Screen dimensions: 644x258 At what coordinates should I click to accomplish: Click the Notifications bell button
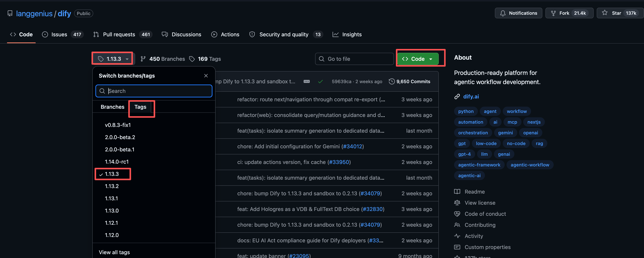[x=518, y=13]
